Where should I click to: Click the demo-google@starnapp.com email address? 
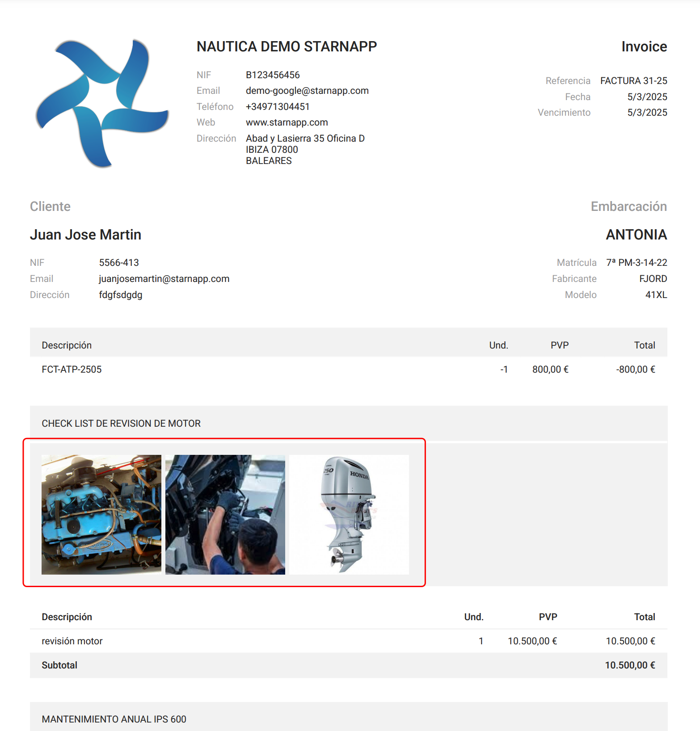(307, 91)
